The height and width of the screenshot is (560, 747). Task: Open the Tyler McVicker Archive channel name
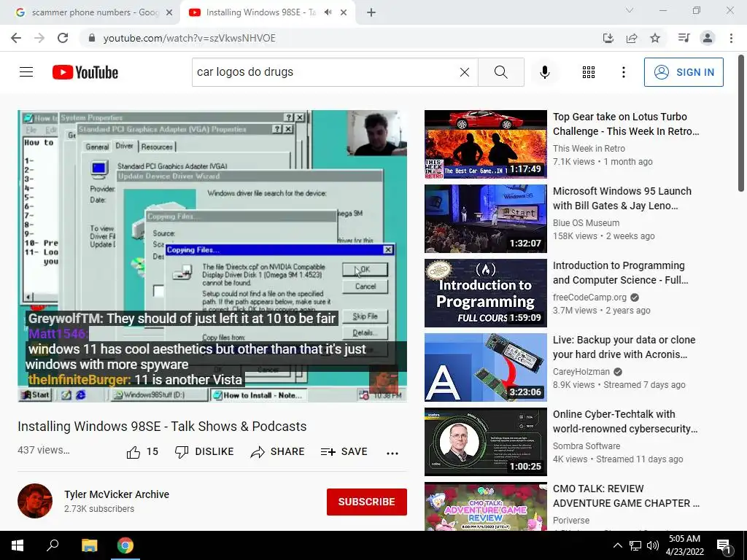pos(117,494)
